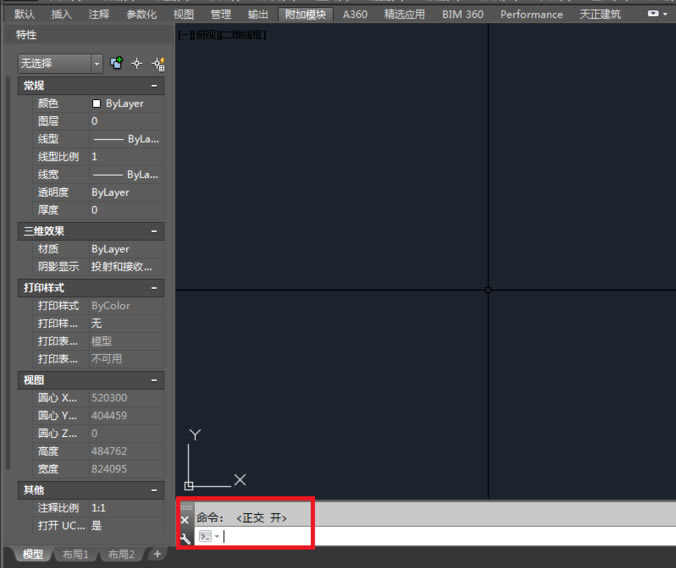Click the properties panel vertical scrollbar
This screenshot has height=568, width=676.
click(7, 273)
